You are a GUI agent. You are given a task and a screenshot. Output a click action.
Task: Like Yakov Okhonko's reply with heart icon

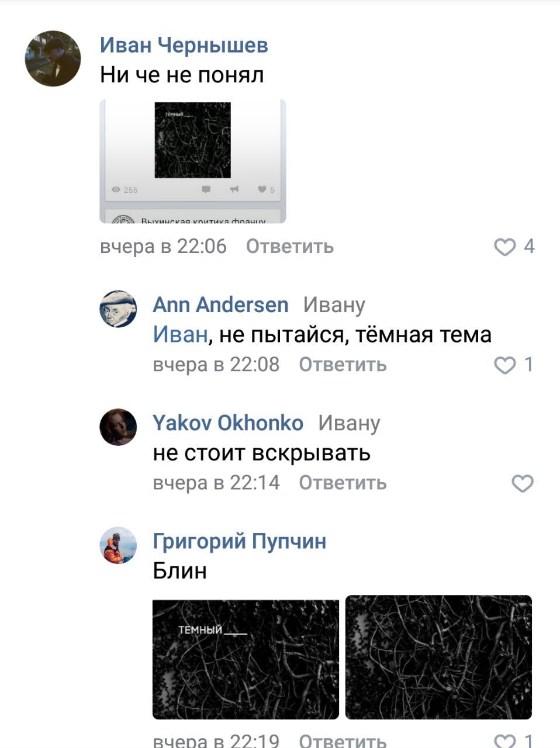pos(523,483)
